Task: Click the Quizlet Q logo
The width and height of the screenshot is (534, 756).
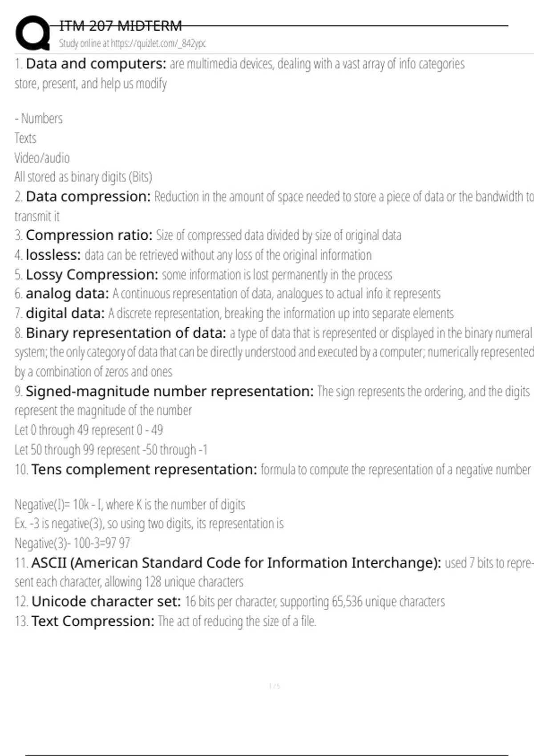Action: 32,33
